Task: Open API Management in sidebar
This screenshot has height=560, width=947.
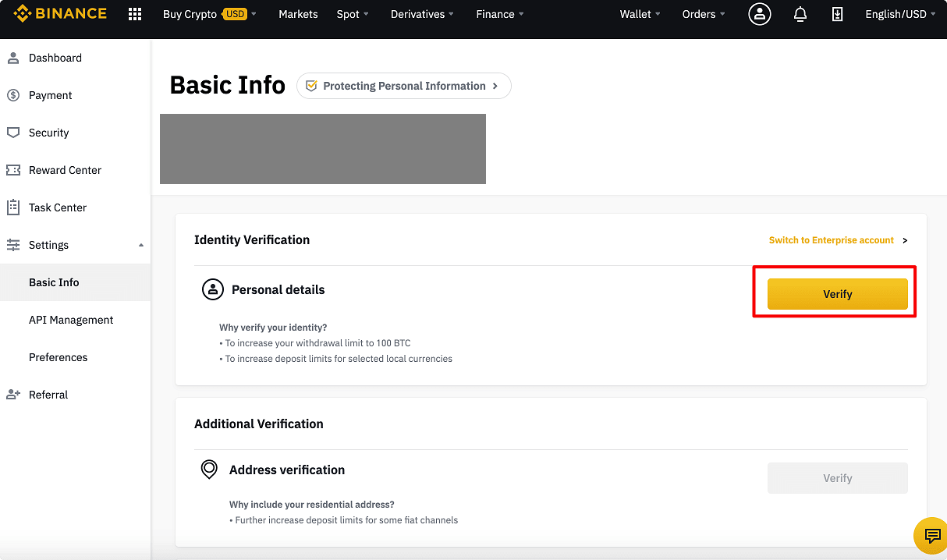Action: coord(71,320)
